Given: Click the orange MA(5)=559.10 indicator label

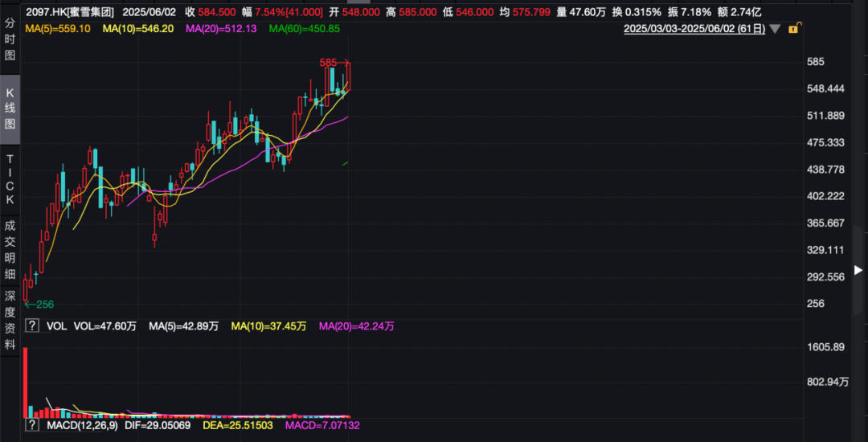Looking at the screenshot, I should [x=58, y=28].
